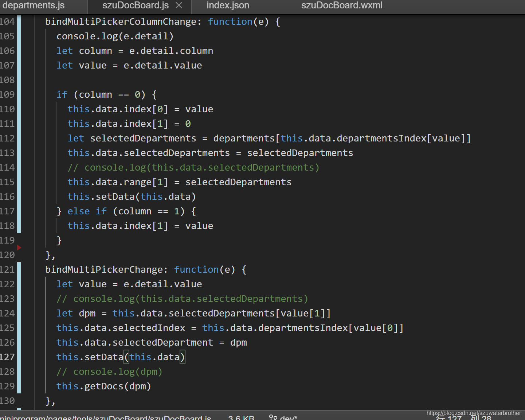Click line number 130 in the gutter
This screenshot has width=525, height=420.
point(7,401)
